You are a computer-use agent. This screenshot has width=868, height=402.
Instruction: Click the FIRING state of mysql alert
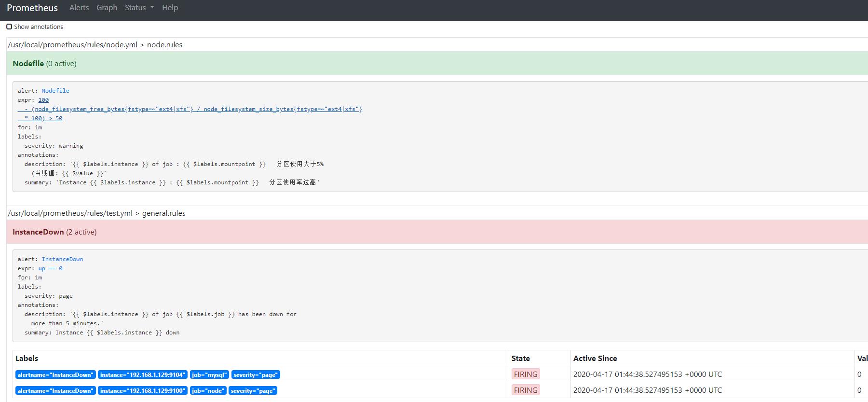tap(526, 374)
